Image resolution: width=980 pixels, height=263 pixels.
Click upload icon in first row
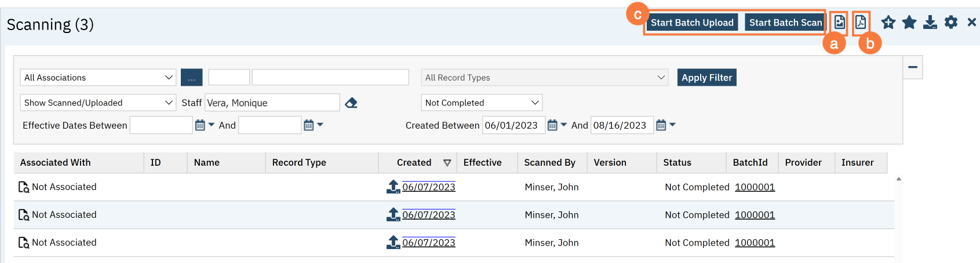click(394, 187)
